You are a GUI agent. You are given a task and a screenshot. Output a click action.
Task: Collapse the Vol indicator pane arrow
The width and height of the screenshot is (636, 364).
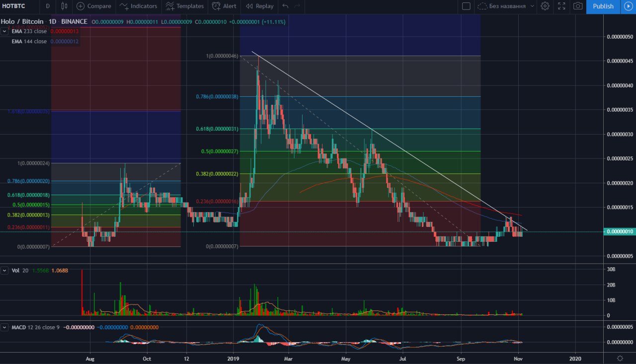5,271
